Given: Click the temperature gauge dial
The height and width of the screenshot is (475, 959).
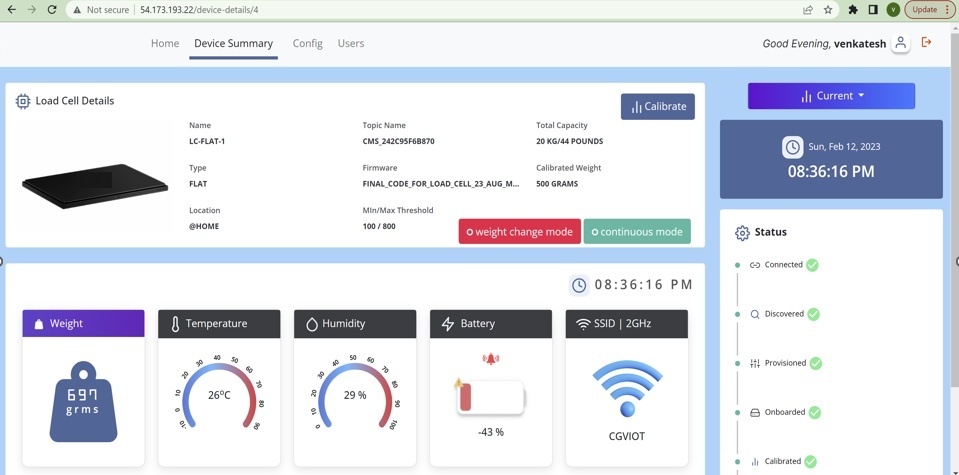Looking at the screenshot, I should 219,395.
